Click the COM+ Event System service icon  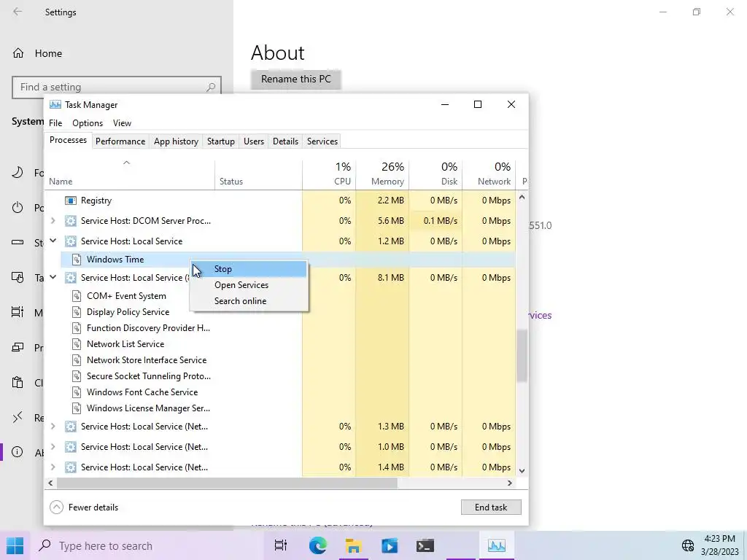(x=76, y=296)
